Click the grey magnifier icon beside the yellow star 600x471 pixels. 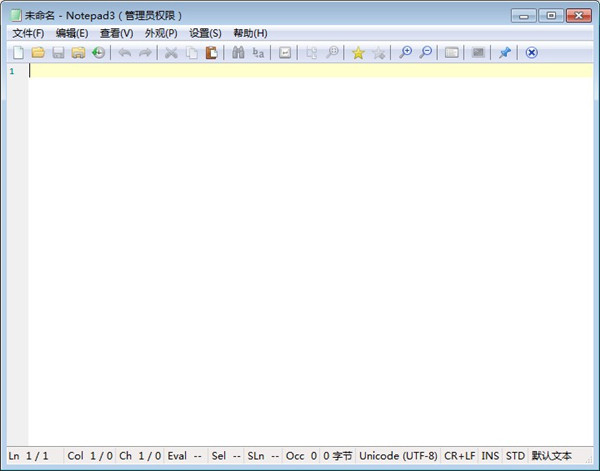(332, 52)
